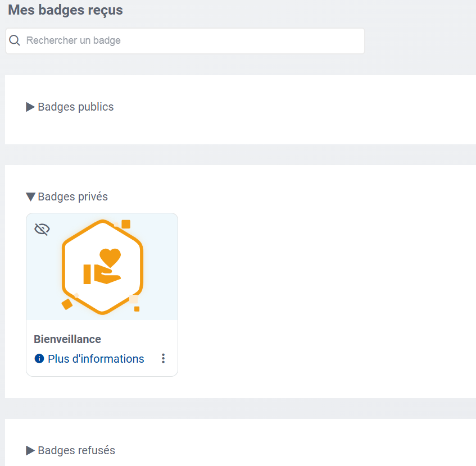476x466 pixels.
Task: Select the hidden visibility icon on Bienveillance badge
Action: tap(41, 229)
